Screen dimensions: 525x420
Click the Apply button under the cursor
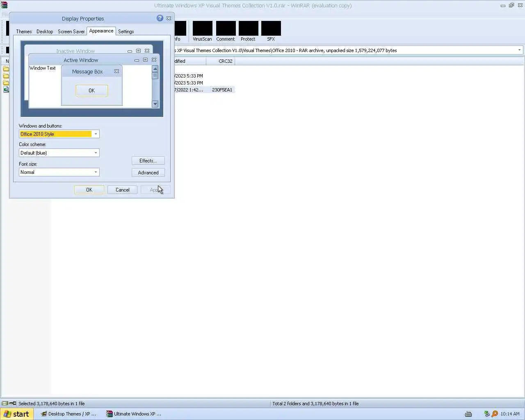coord(155,190)
